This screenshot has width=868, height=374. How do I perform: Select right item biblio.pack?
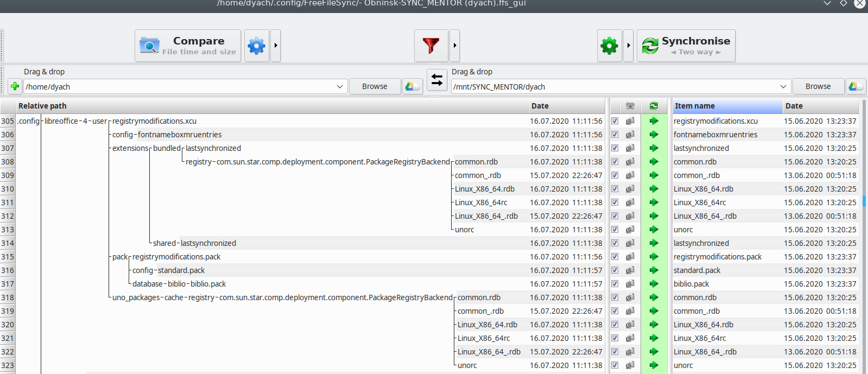[x=692, y=284]
